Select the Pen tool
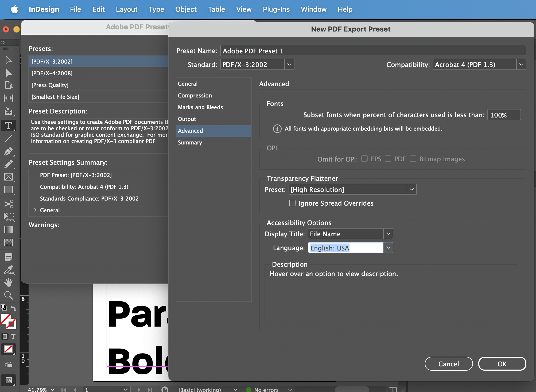Screen dimensions: 536x392 click(9, 151)
